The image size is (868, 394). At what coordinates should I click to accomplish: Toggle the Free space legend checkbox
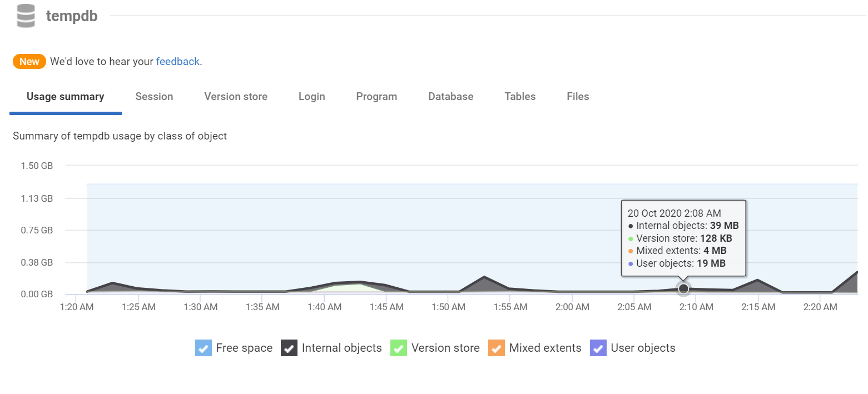click(204, 348)
